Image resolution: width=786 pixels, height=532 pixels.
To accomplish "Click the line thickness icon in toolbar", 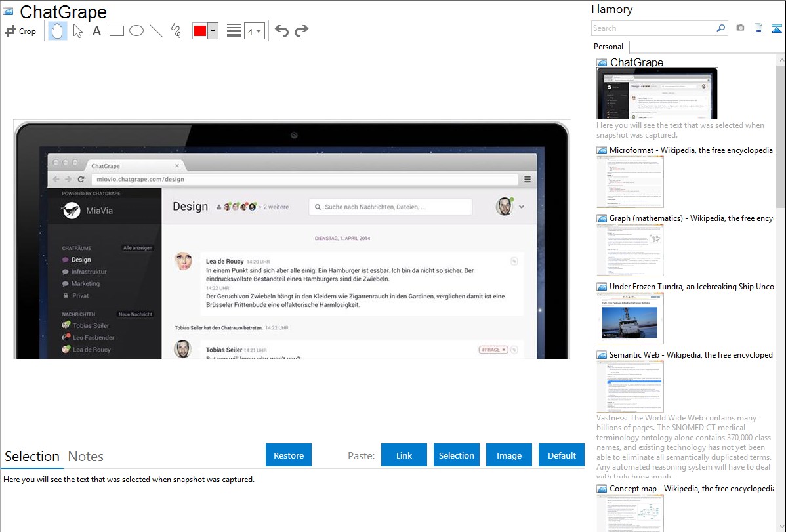I will pyautogui.click(x=234, y=31).
